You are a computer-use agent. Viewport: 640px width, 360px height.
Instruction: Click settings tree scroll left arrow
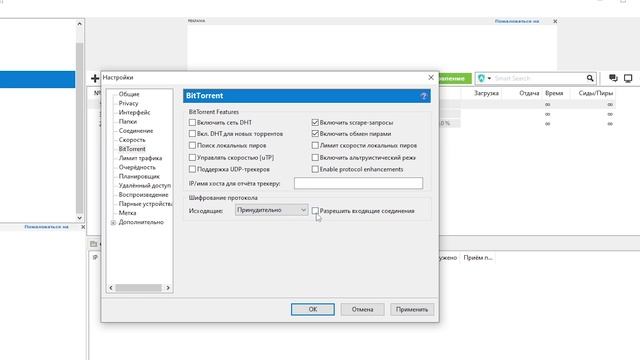pyautogui.click(x=111, y=288)
